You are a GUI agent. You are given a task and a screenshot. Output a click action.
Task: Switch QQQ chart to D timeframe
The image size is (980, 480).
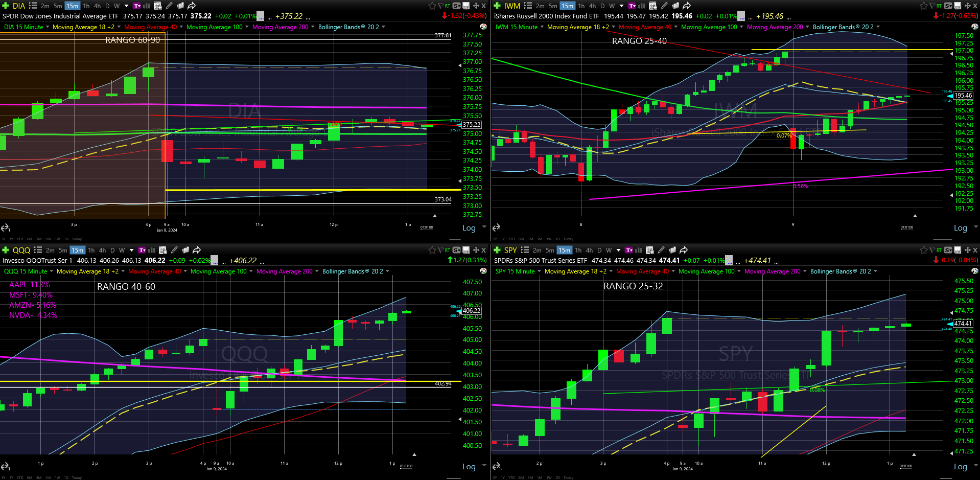click(112, 250)
